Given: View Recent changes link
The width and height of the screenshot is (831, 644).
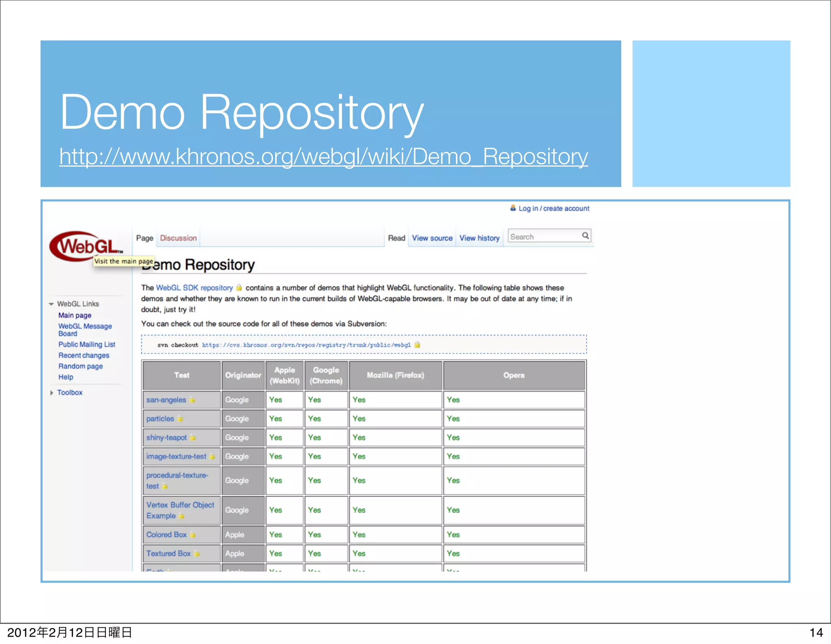Looking at the screenshot, I should pos(84,355).
